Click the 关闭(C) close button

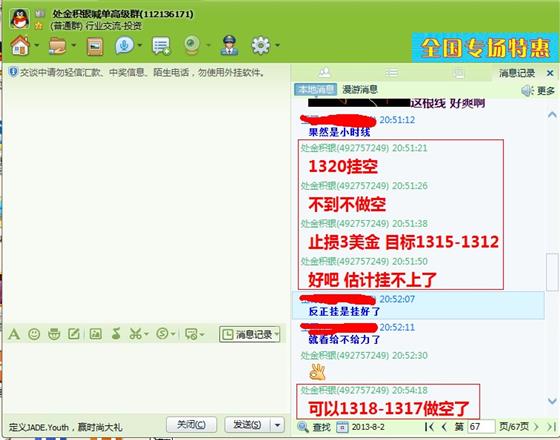tap(191, 425)
